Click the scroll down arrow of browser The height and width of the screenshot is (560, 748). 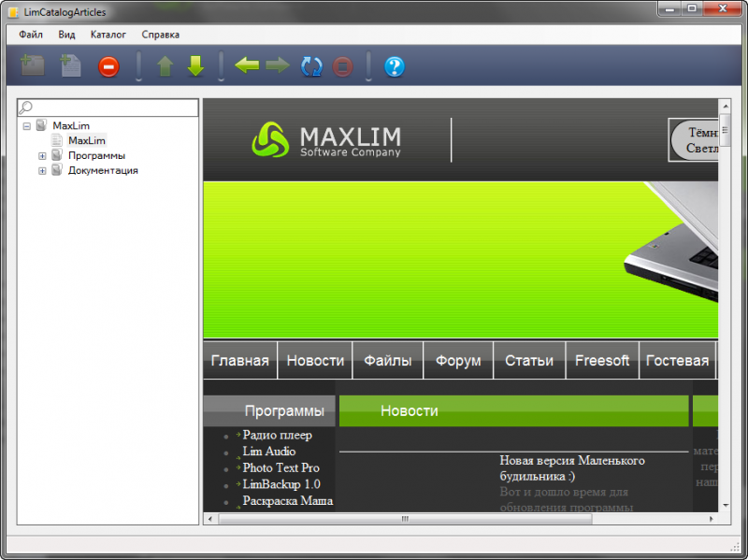point(726,505)
